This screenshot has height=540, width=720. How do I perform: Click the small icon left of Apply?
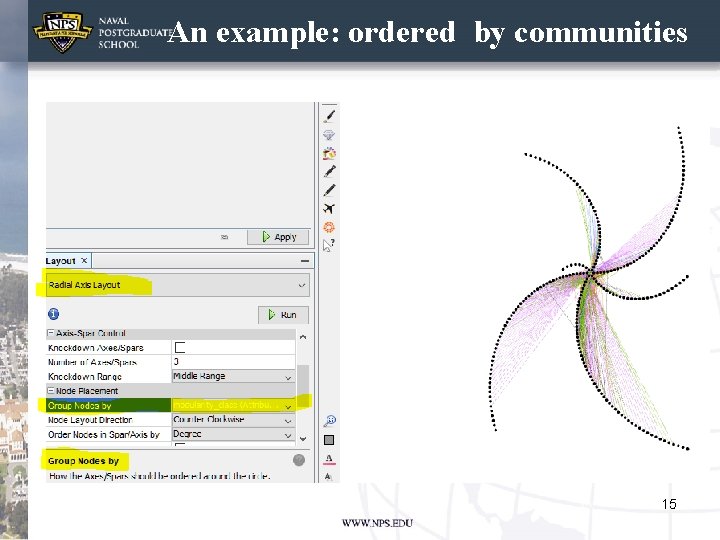coord(225,237)
